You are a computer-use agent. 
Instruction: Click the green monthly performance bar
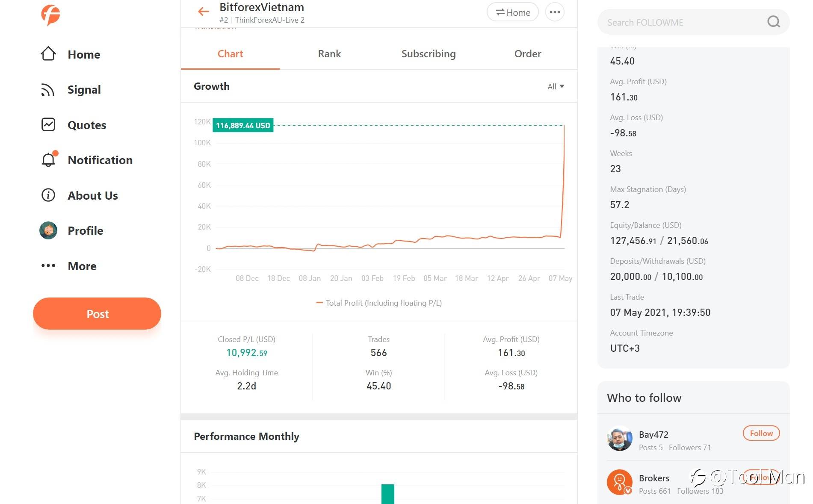coord(388,494)
